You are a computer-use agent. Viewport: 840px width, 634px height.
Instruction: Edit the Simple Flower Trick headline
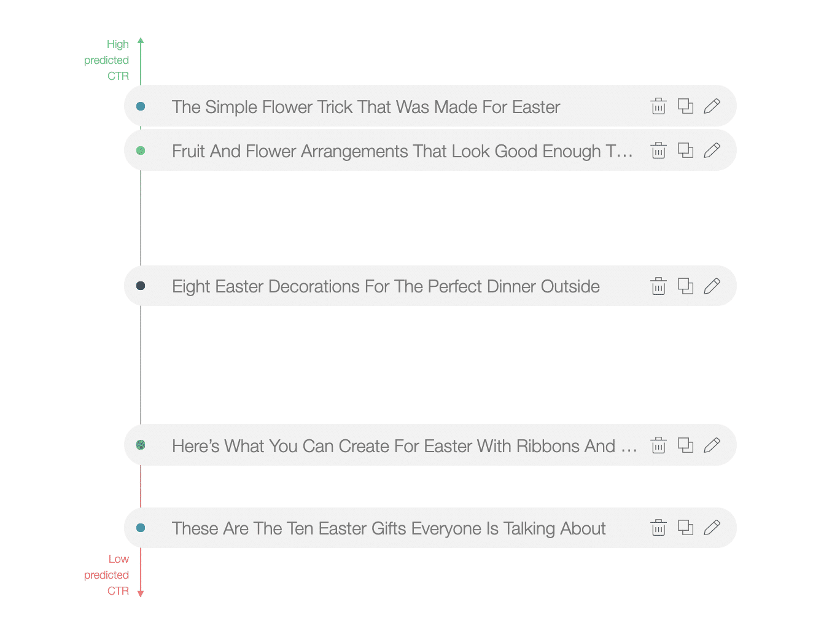tap(712, 106)
